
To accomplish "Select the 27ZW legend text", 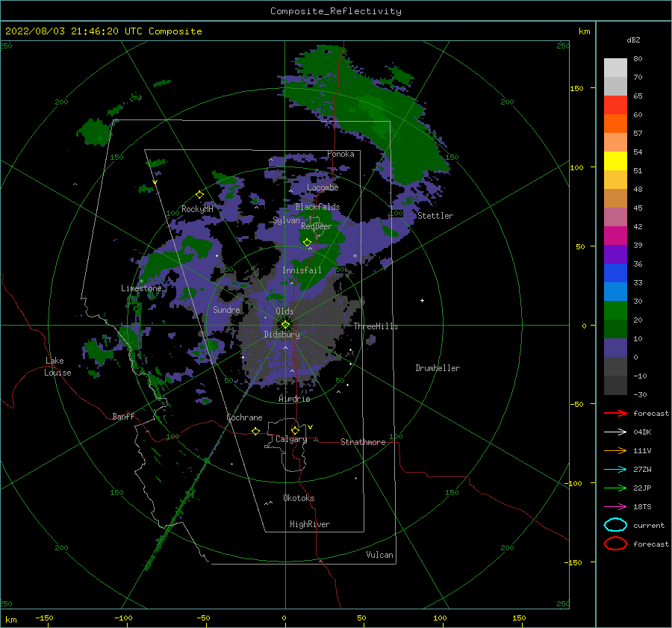I will [x=642, y=470].
